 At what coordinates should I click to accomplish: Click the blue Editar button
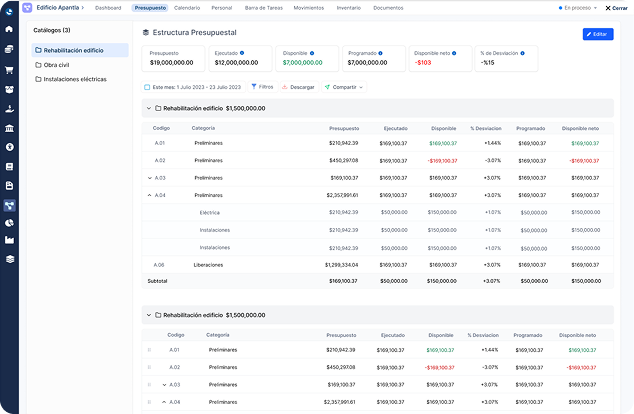[x=598, y=34]
